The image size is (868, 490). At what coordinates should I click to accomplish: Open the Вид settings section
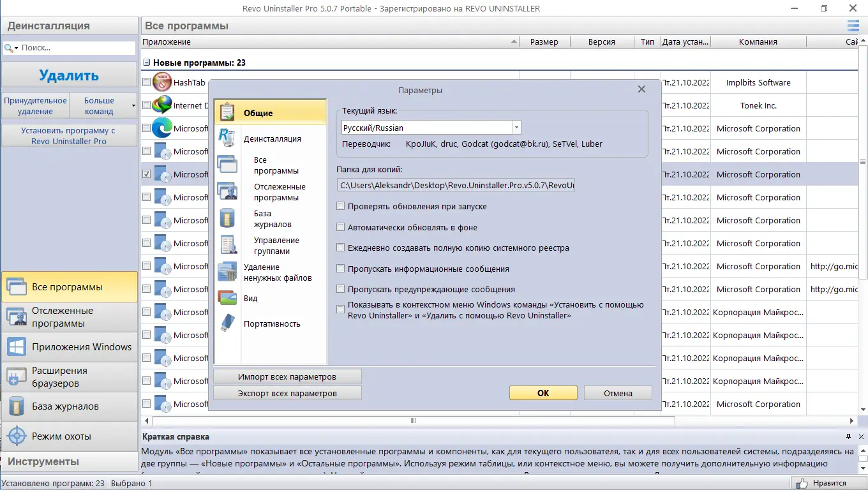click(x=250, y=298)
